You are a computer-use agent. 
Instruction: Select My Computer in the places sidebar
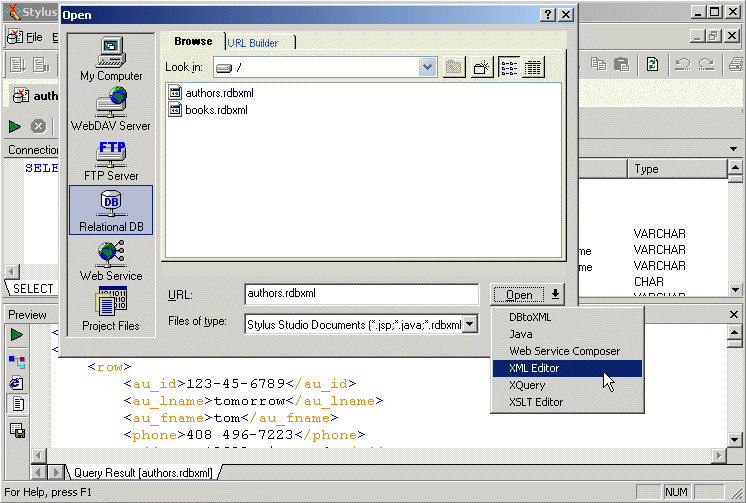click(x=111, y=59)
